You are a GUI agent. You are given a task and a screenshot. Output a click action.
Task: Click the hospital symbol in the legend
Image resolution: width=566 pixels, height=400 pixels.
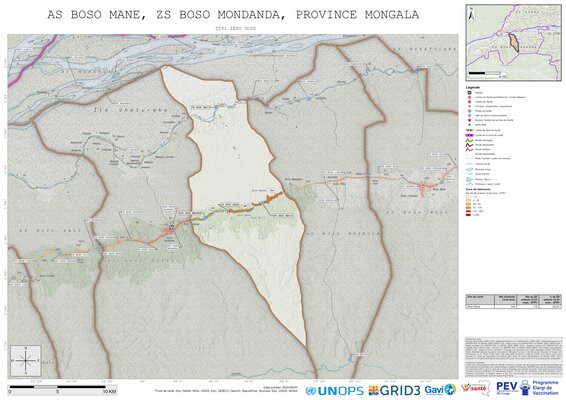point(469,93)
